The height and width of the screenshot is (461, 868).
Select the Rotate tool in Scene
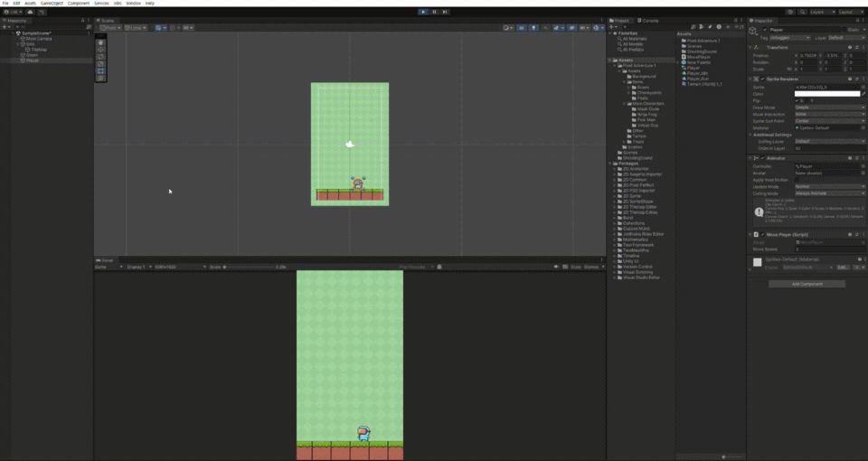tap(100, 56)
